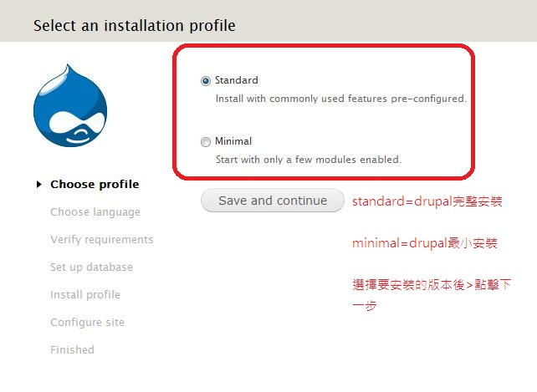
Task: Click the red 'minimal=drupal' annotation text
Action: [425, 243]
